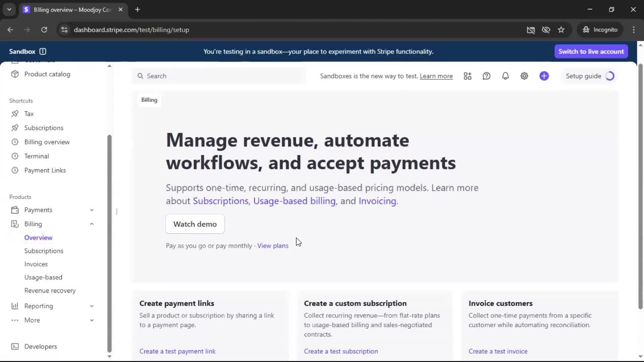Screen dimensions: 644x362
Task: Click the Sandbox info icon
Action: (x=43, y=51)
